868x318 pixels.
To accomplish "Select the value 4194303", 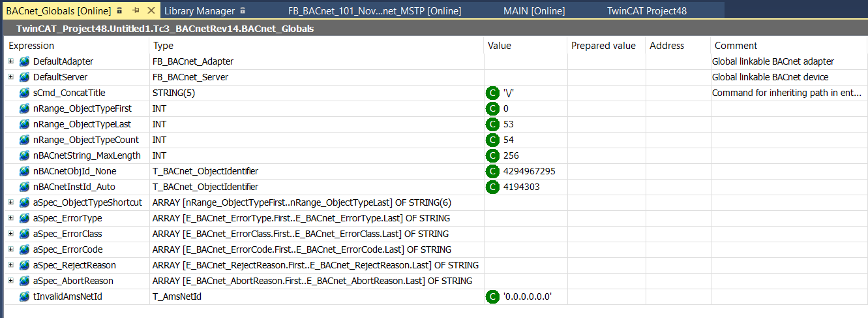I will [x=522, y=187].
